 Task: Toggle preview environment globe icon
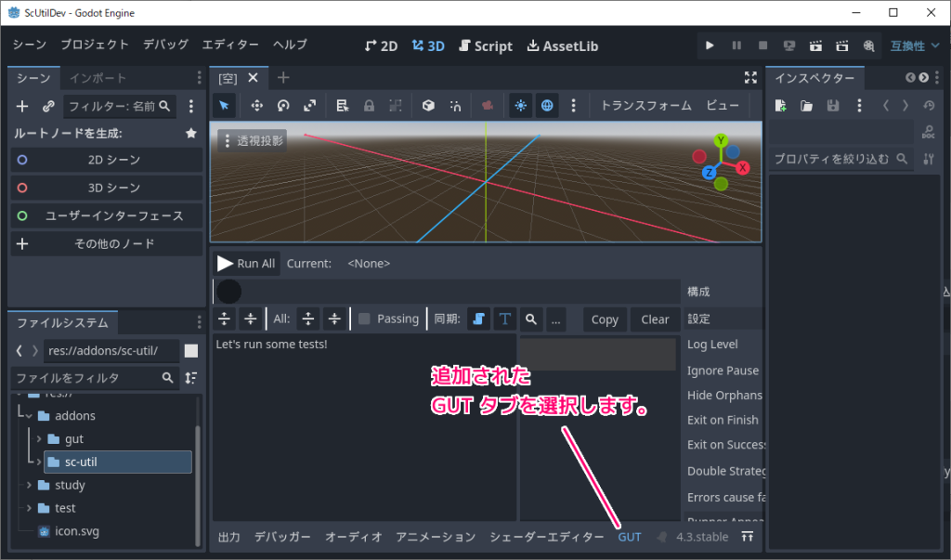coord(547,106)
